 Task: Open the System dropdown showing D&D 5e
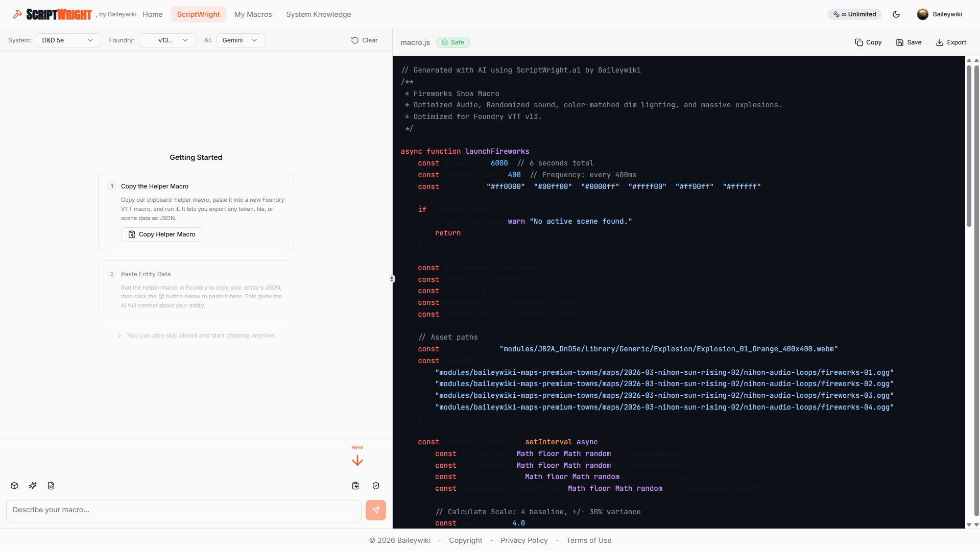(68, 40)
